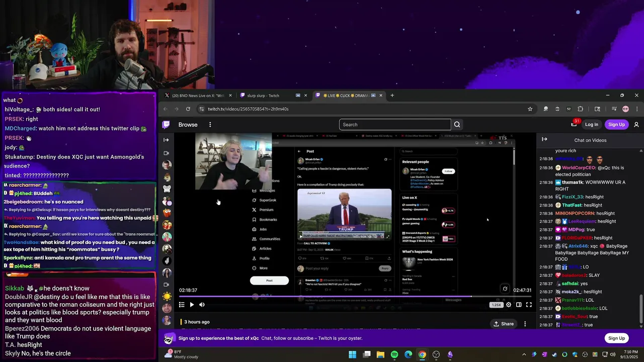This screenshot has width=644, height=362.
Task: Open the Windows Start menu
Action: pos(353,354)
